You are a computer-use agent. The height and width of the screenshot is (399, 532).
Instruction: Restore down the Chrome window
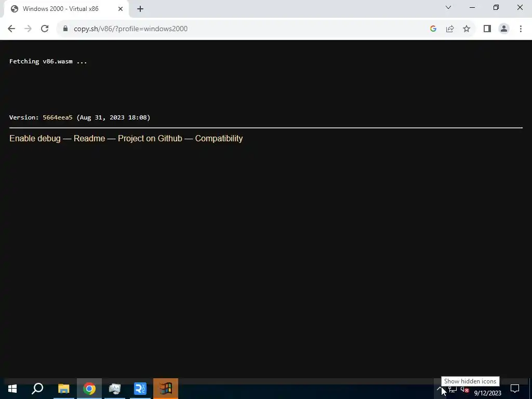click(496, 7)
